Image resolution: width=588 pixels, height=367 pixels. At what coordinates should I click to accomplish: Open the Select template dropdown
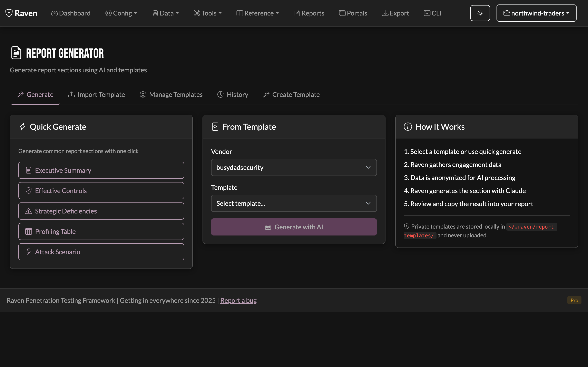(x=294, y=203)
